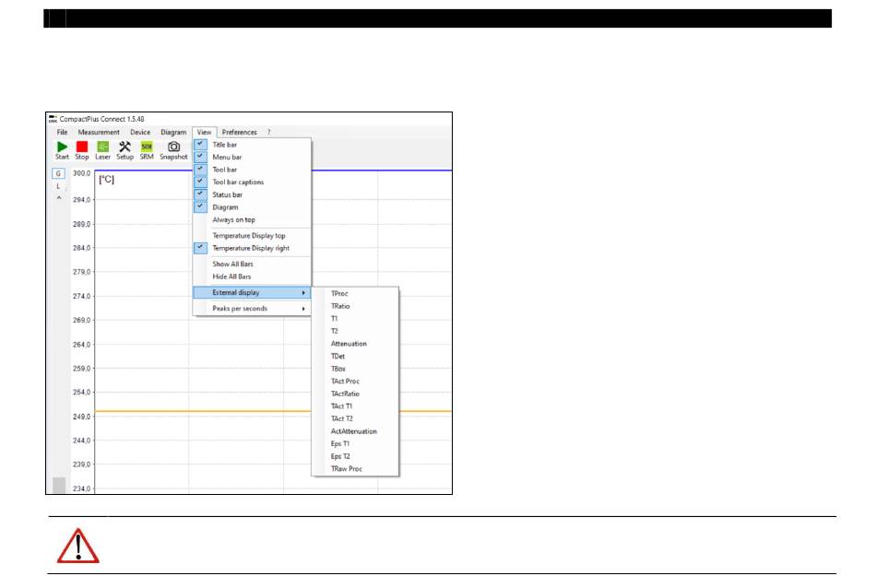Select TRatio in the submenu

(x=355, y=306)
